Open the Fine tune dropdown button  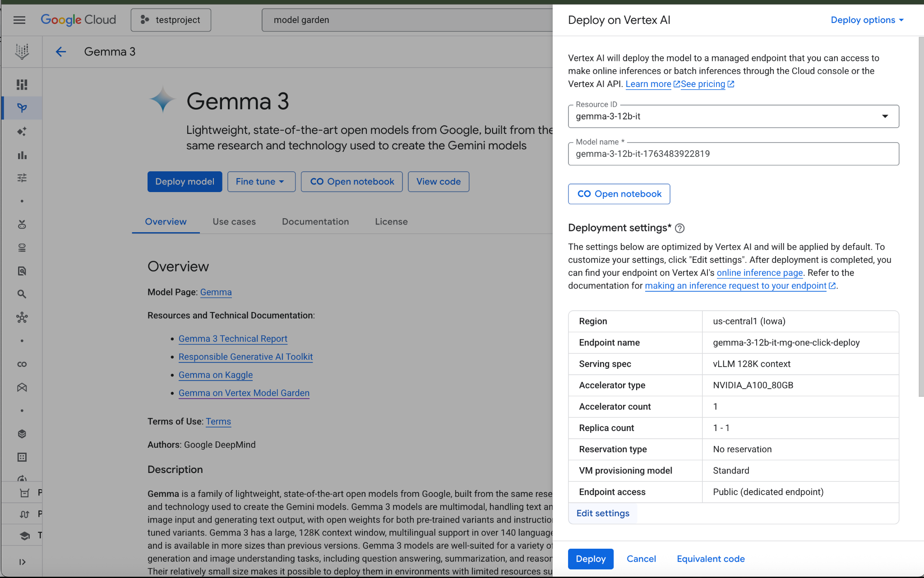(261, 182)
